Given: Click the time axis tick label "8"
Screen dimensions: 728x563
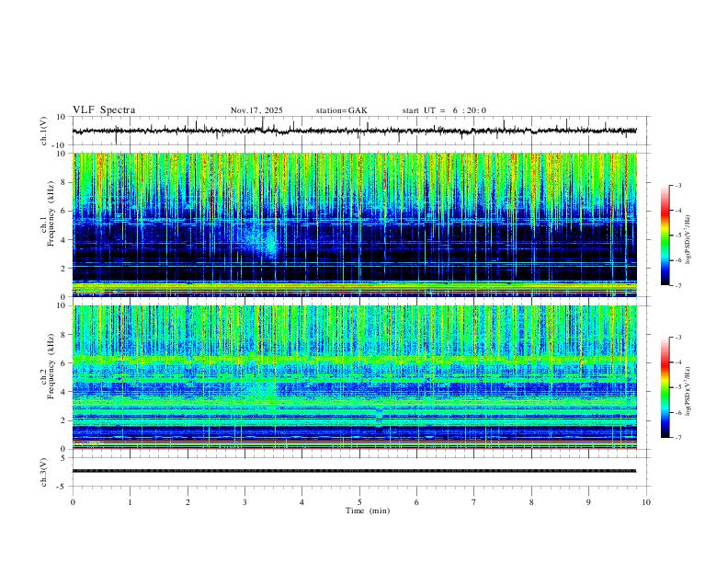Looking at the screenshot, I should coord(531,502).
